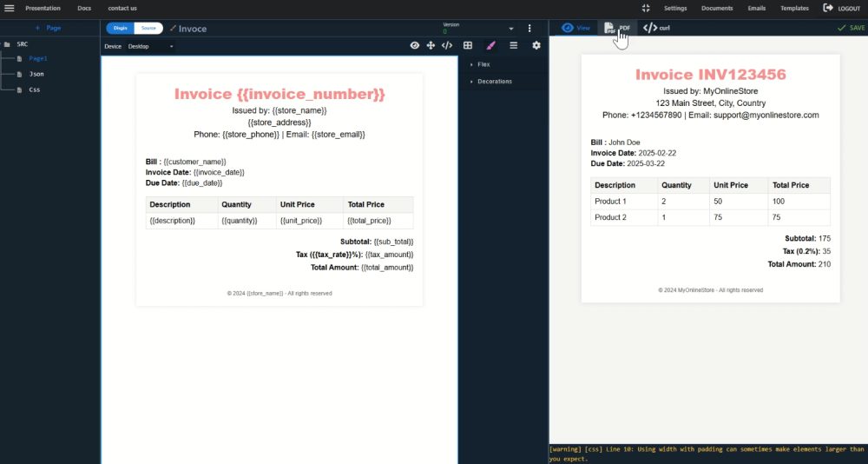868x464 pixels.
Task: Switch to the Dragin editor mode
Action: (x=120, y=29)
